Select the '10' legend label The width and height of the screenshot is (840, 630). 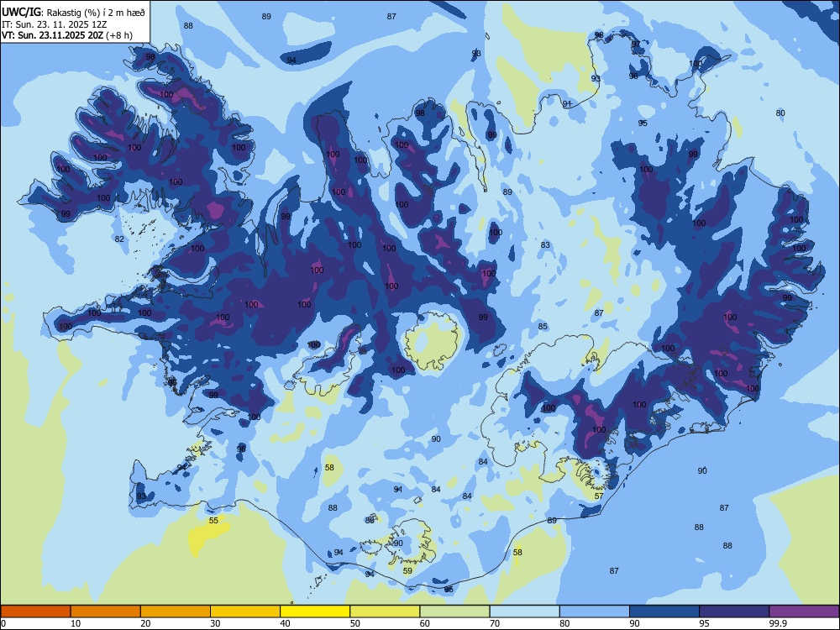pyautogui.click(x=76, y=623)
